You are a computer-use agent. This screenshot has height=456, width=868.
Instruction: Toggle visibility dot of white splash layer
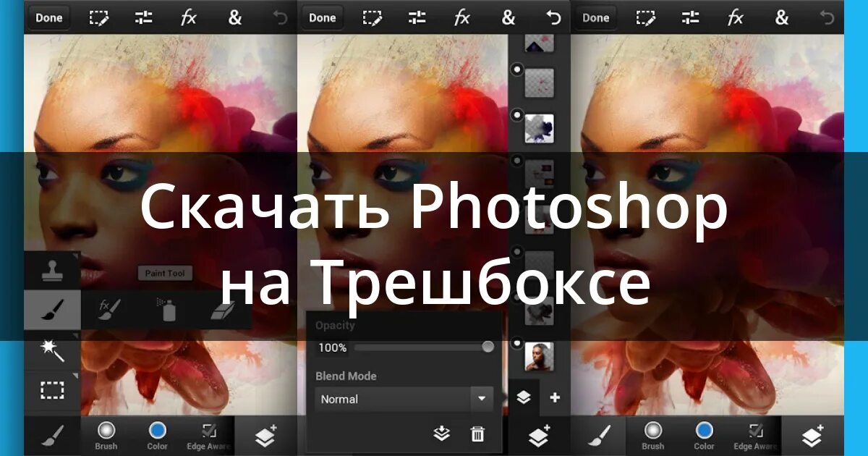tap(517, 114)
